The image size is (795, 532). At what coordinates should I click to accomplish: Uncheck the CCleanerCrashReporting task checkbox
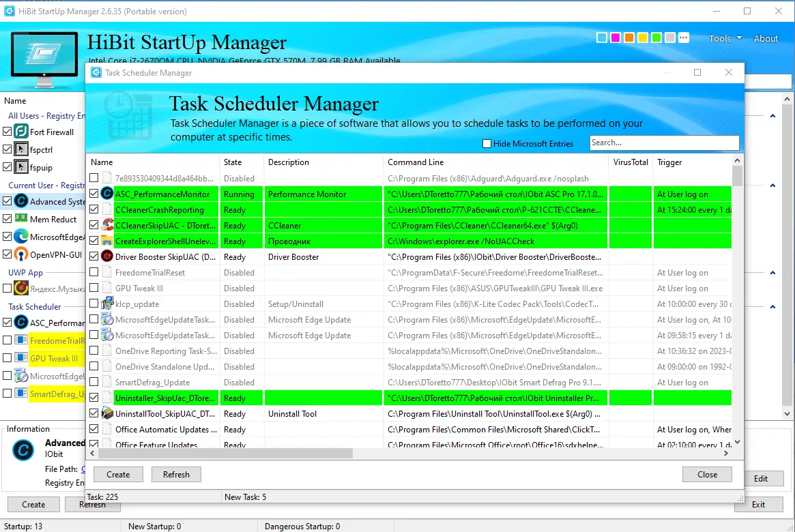click(93, 209)
